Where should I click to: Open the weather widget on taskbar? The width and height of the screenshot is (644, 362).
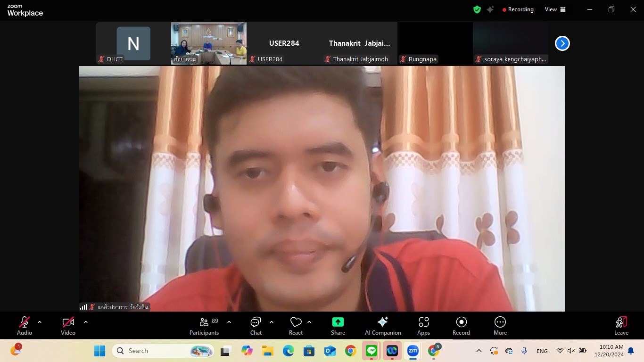coord(16,350)
